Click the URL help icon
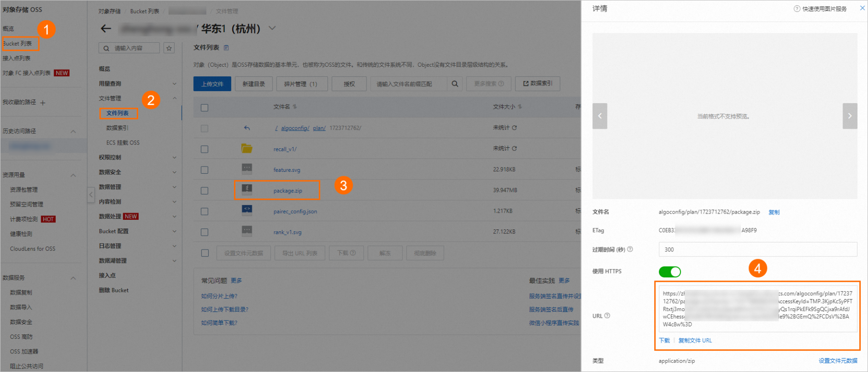This screenshot has width=868, height=372. coord(607,316)
